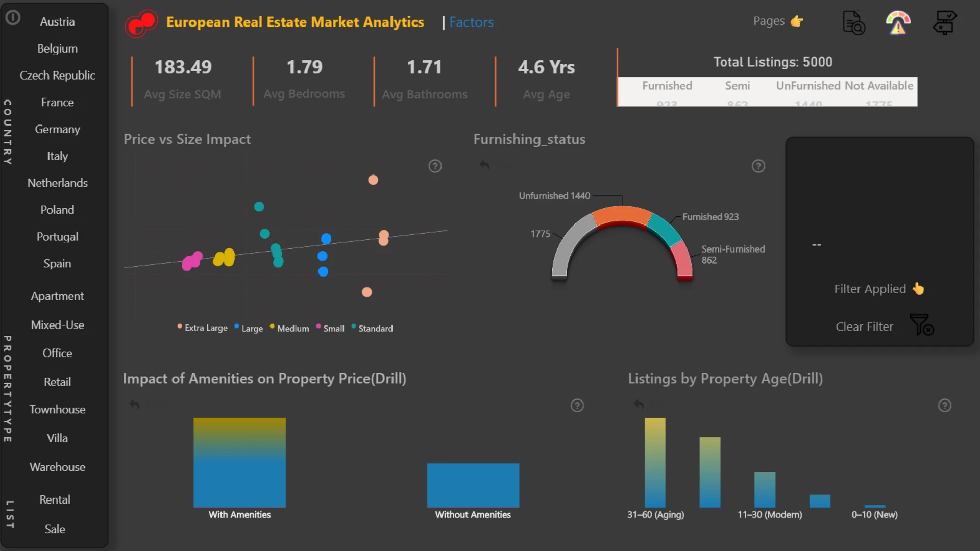Click the Pages navigation label

(769, 21)
